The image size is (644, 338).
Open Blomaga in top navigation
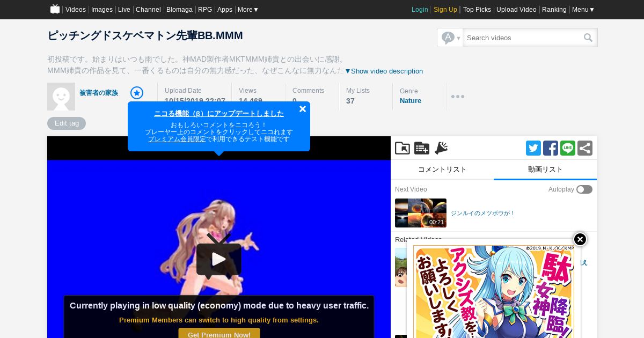point(180,10)
